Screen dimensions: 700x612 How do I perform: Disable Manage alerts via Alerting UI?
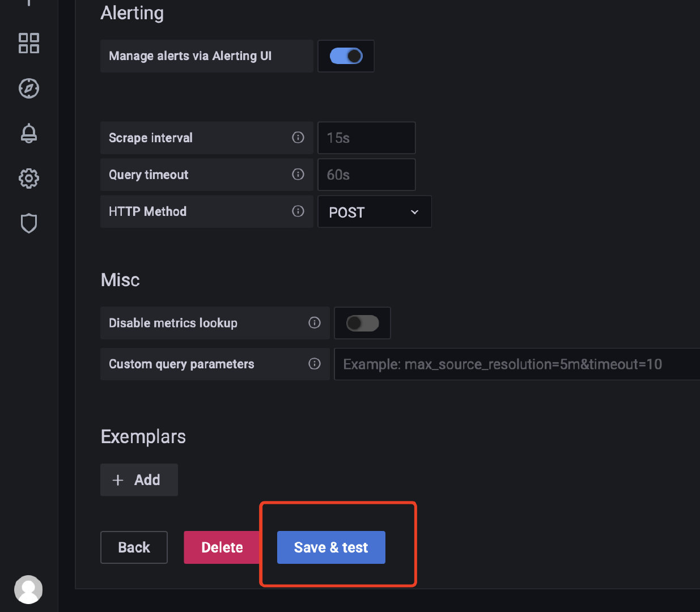pyautogui.click(x=346, y=56)
